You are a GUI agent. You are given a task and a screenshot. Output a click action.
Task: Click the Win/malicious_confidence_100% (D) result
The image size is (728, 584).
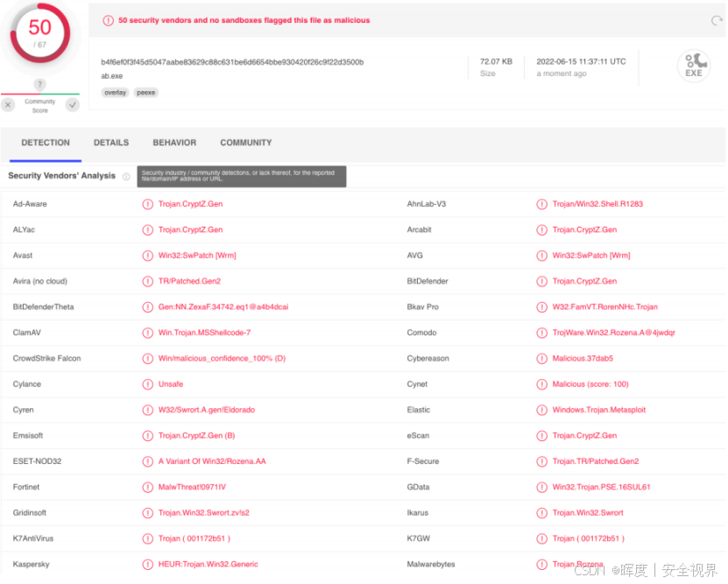222,359
